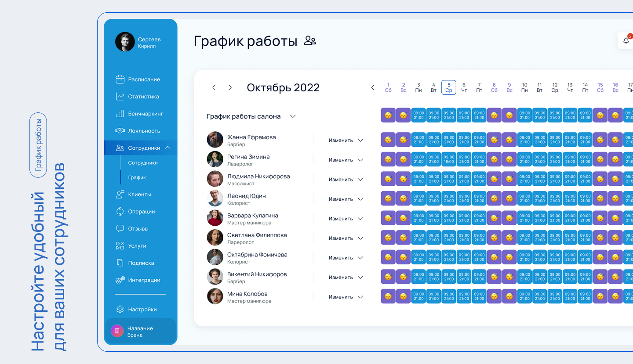This screenshot has height=364, width=633.
Task: Click the staff icon beside График работы title
Action: [310, 41]
